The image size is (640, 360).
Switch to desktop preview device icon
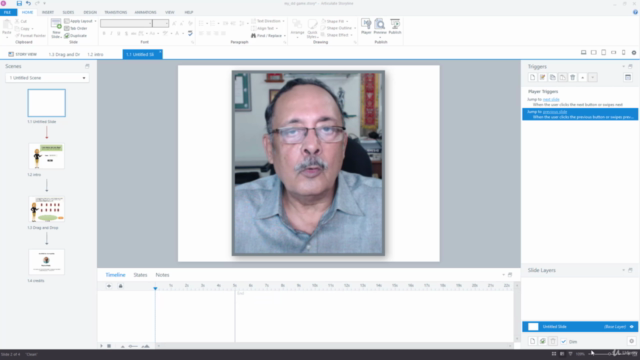click(584, 53)
